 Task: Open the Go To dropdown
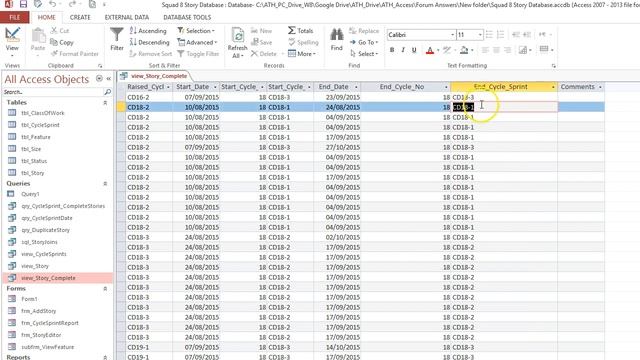(x=364, y=42)
